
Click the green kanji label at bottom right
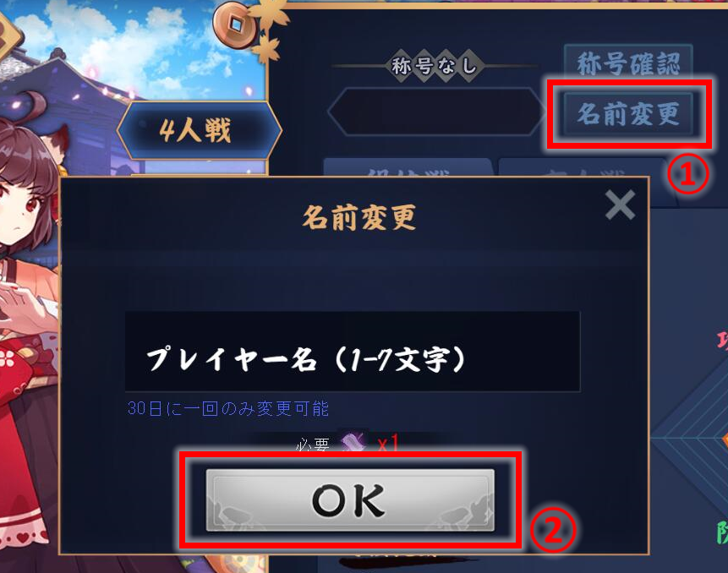click(x=722, y=532)
